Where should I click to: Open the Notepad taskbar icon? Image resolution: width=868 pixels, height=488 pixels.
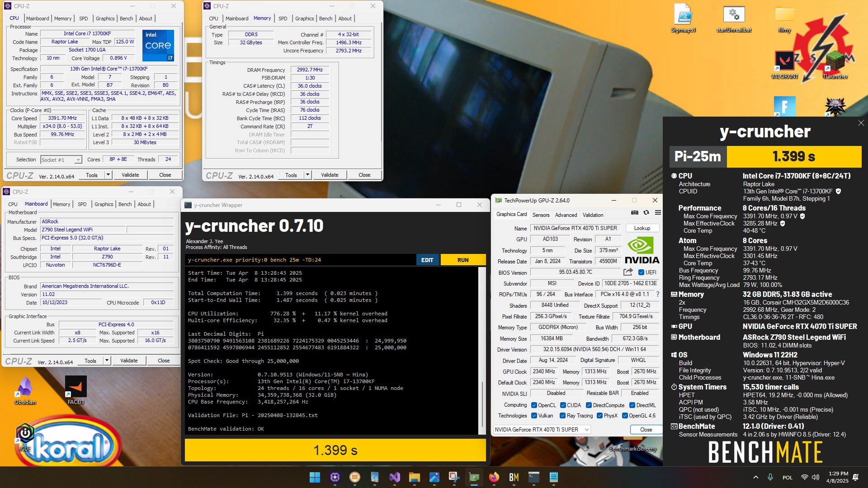pos(553,477)
